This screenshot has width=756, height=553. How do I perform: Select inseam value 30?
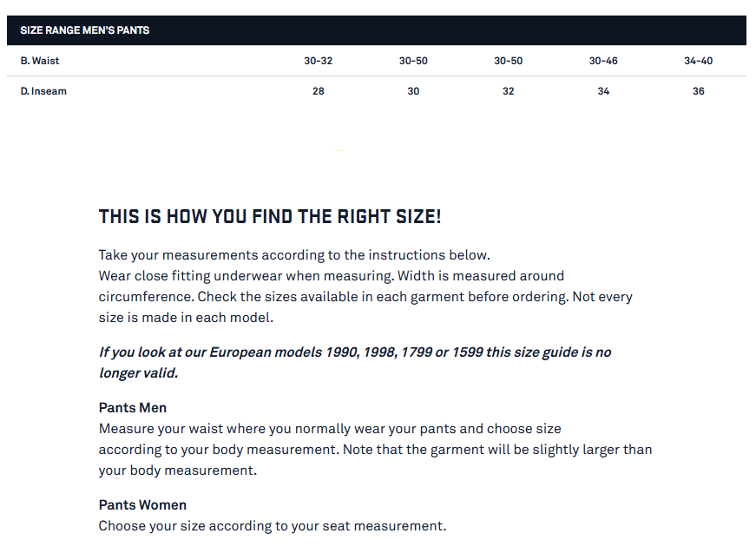[413, 91]
